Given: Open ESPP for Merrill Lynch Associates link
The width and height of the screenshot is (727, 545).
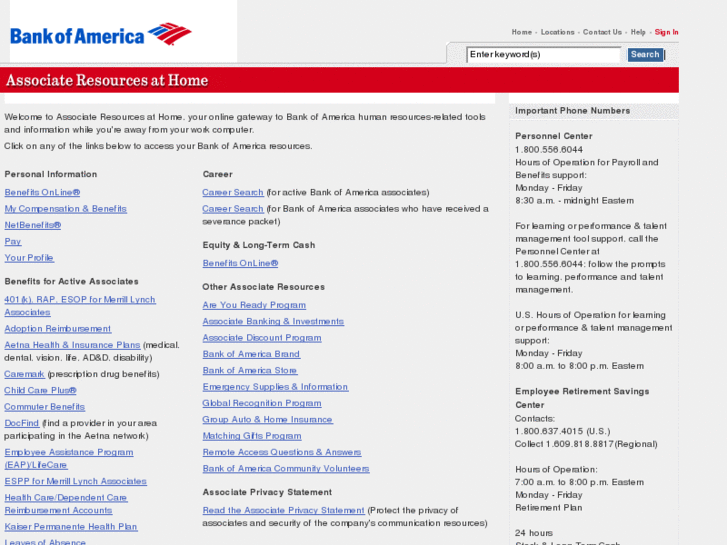Looking at the screenshot, I should pos(75,481).
